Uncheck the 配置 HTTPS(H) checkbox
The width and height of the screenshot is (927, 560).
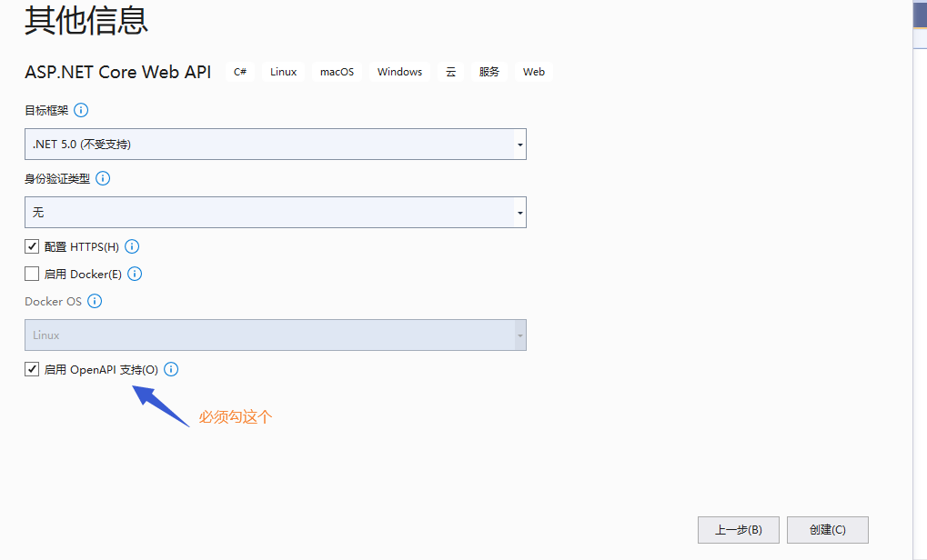(x=32, y=246)
